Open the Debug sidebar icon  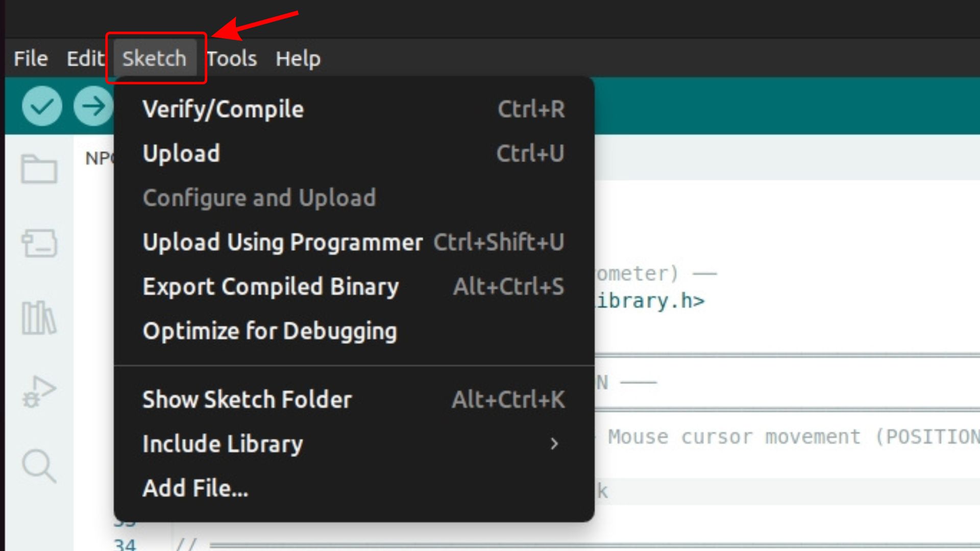pos(39,391)
